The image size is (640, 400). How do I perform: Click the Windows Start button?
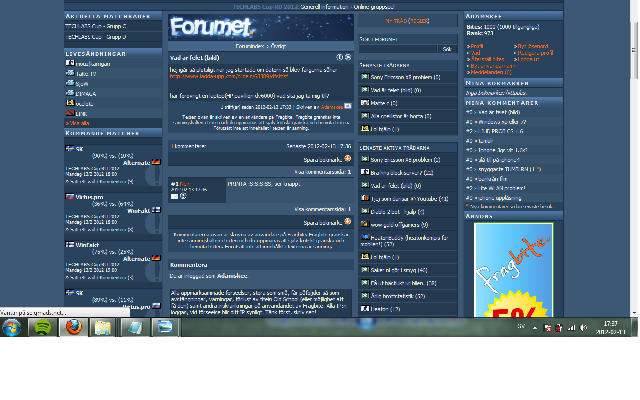(12, 326)
